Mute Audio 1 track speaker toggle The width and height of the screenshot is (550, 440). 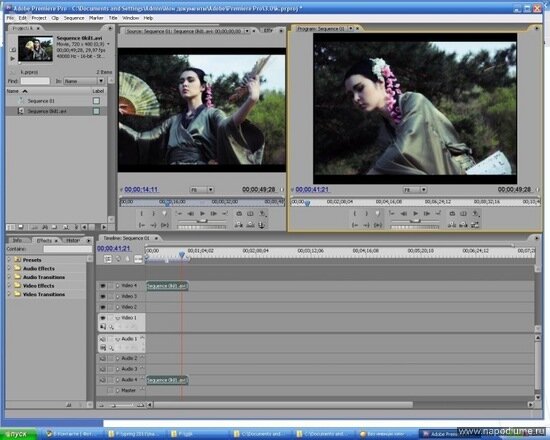pyautogui.click(x=103, y=339)
